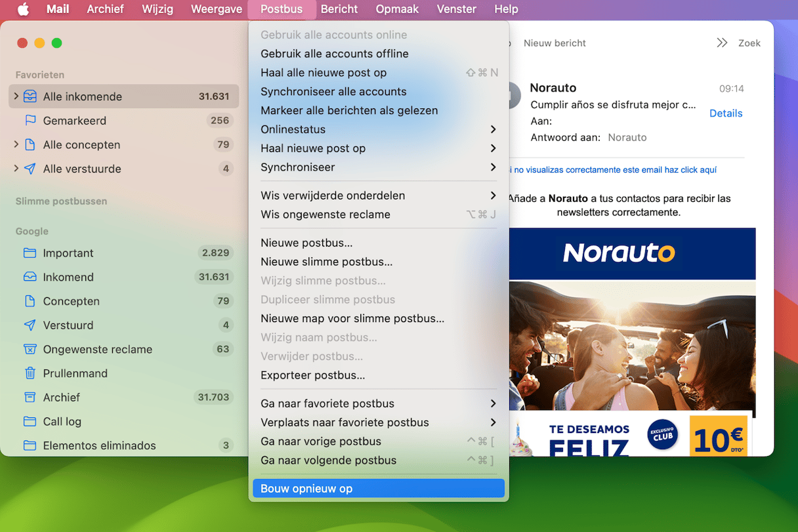The width and height of the screenshot is (798, 532).
Task: Click the Google account section header
Action: click(32, 232)
